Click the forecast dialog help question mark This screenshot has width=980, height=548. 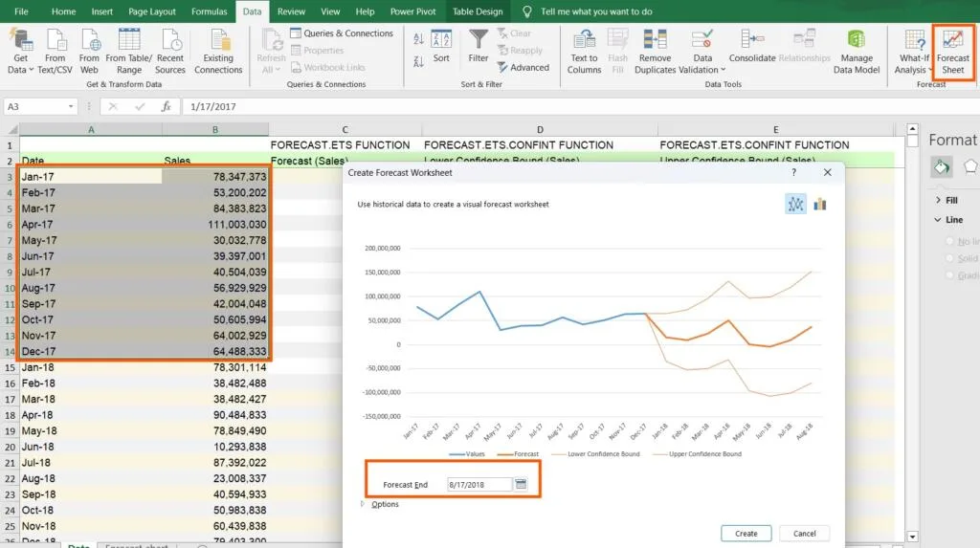(x=793, y=173)
